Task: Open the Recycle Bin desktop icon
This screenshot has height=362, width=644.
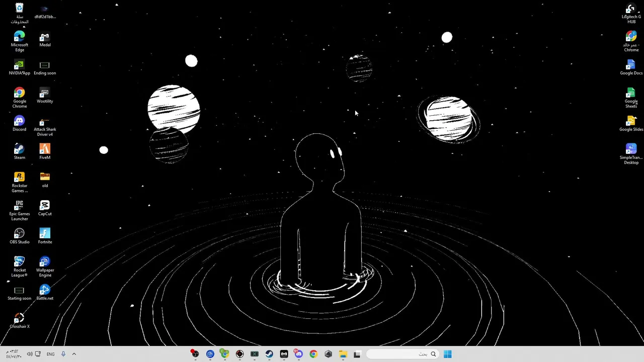Action: [19, 14]
